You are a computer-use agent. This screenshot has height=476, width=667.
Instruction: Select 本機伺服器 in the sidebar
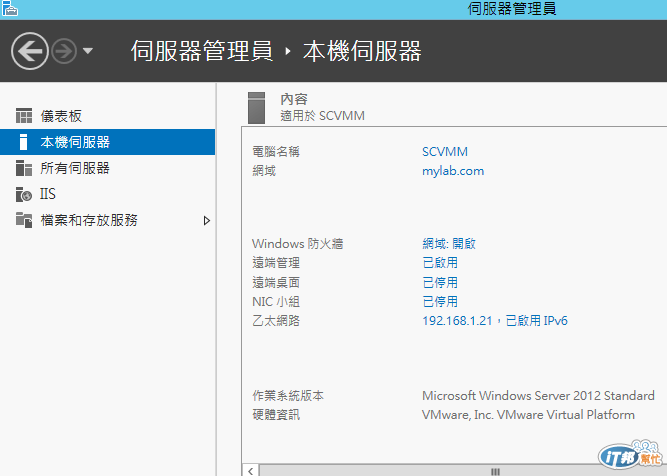(x=107, y=142)
